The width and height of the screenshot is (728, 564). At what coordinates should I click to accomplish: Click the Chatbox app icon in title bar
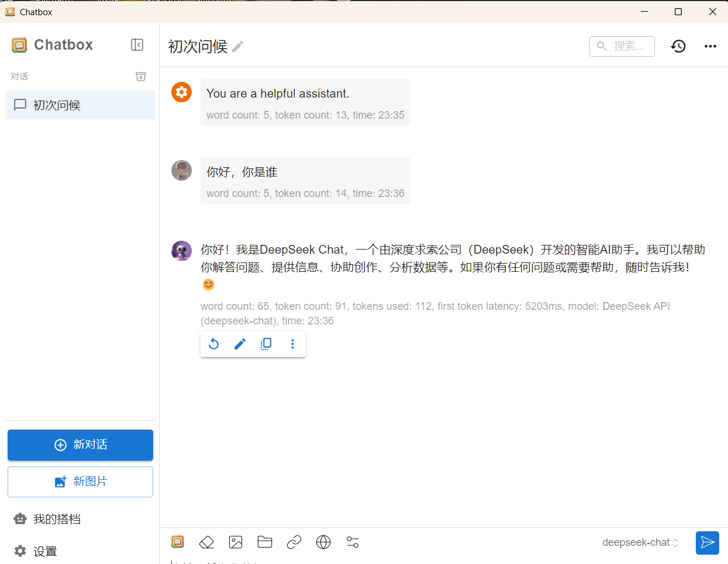click(10, 12)
